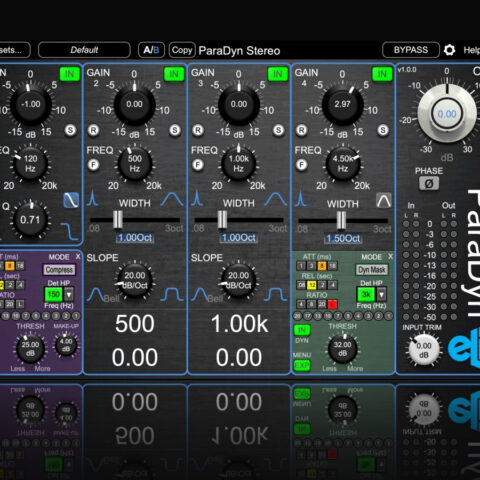Click the INPUT TRIM knob

tap(424, 350)
